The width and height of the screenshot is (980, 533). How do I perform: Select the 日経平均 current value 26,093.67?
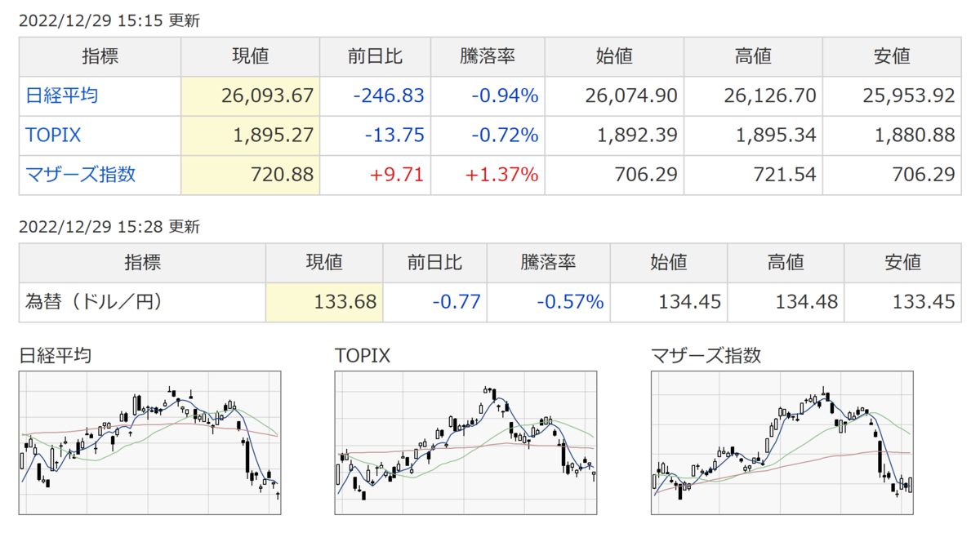[x=268, y=95]
